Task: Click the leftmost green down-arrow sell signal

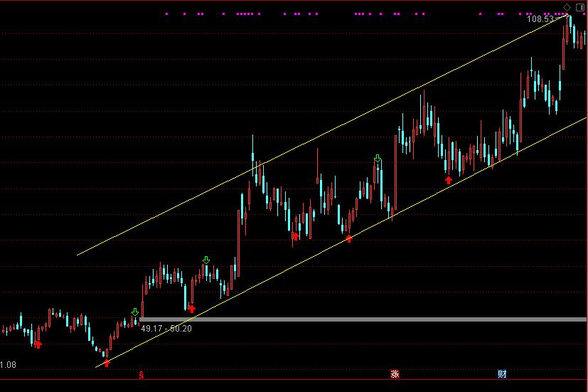Action: point(135,312)
